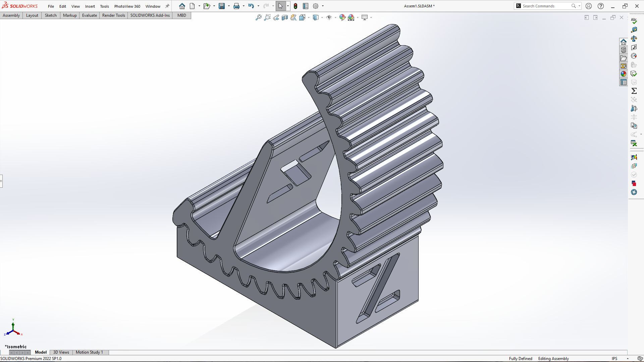
Task: Toggle the menu bar pin
Action: point(167,6)
